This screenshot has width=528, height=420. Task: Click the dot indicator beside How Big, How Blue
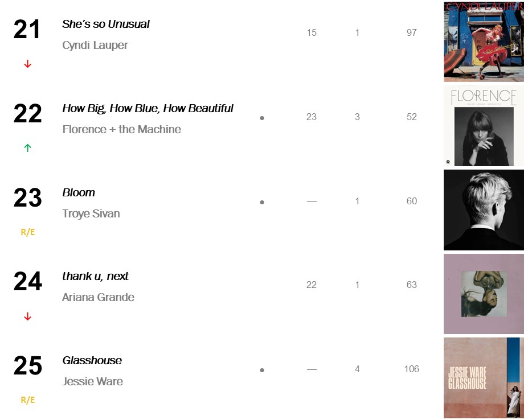(262, 118)
